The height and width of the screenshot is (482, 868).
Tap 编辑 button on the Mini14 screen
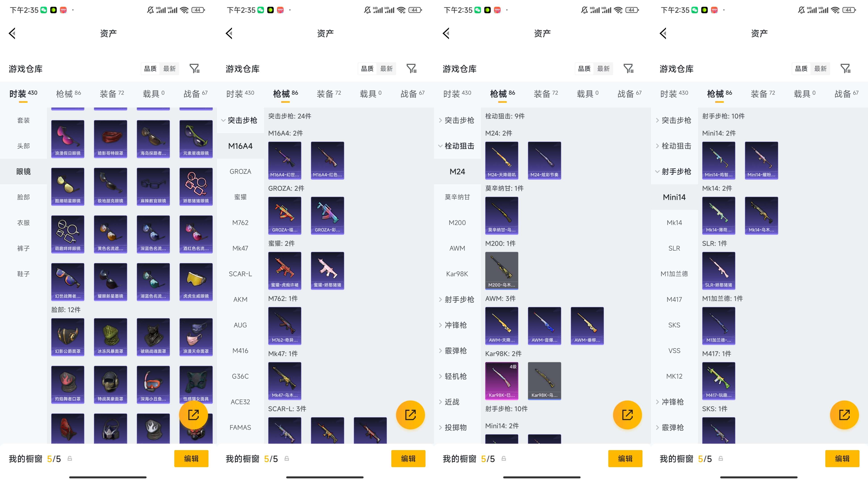click(x=842, y=458)
